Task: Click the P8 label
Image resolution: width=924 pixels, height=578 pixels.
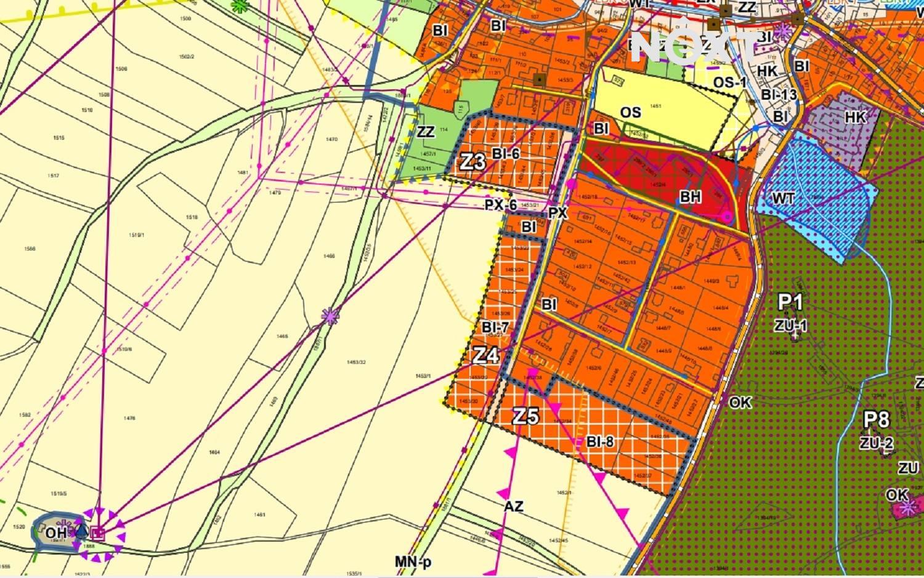Action: pyautogui.click(x=876, y=420)
